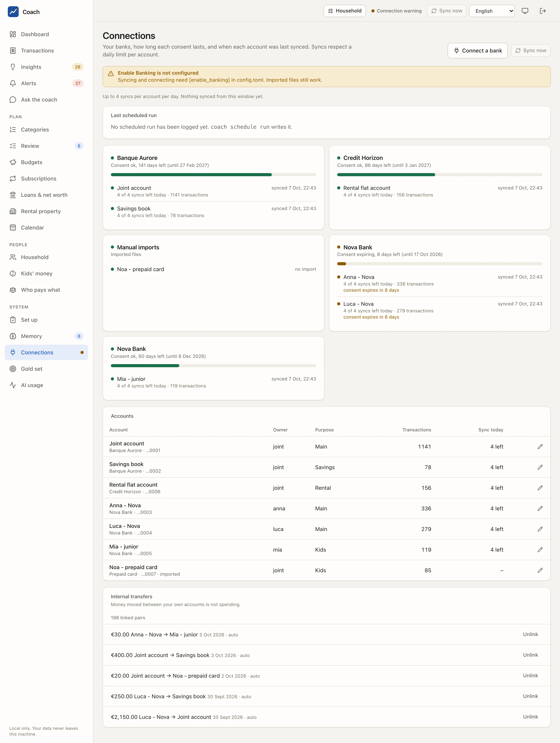Edit the Savings book row pencil icon
Image resolution: width=560 pixels, height=743 pixels.
click(x=540, y=467)
